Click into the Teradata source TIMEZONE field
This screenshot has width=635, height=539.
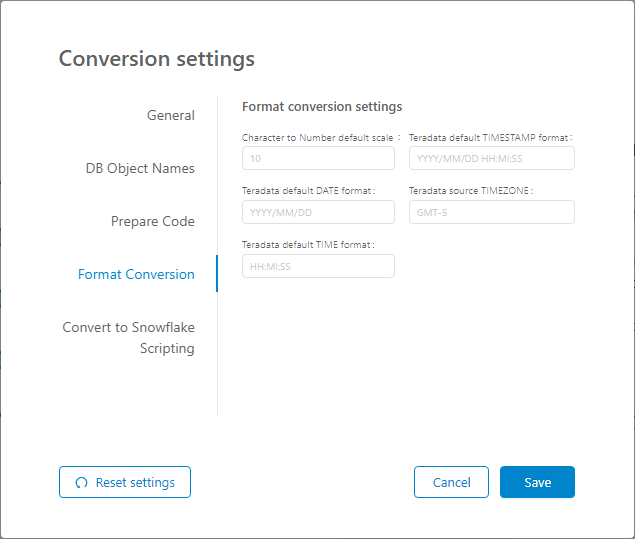coord(491,212)
